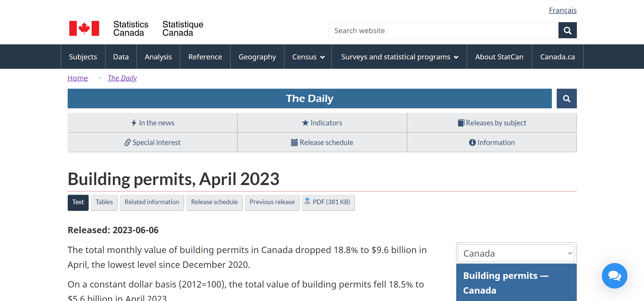644x301 pixels.
Task: Expand Surveys and statistical programs menu
Action: tap(399, 57)
